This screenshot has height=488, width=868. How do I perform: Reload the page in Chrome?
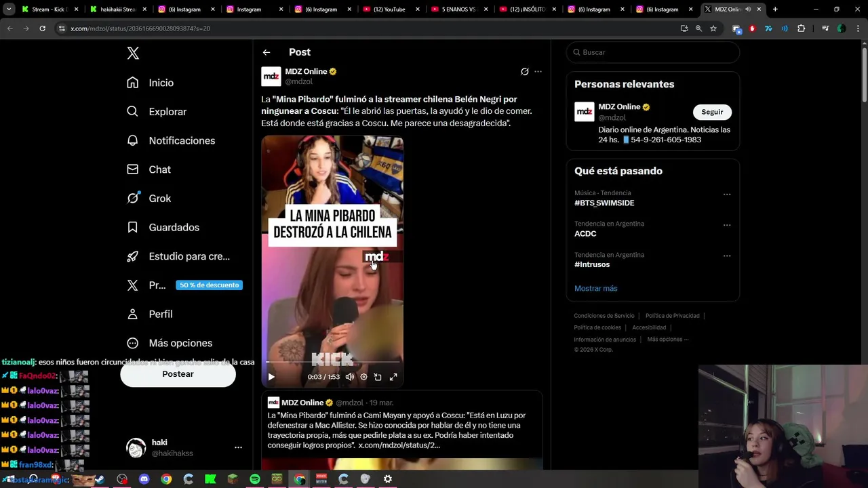[42, 28]
